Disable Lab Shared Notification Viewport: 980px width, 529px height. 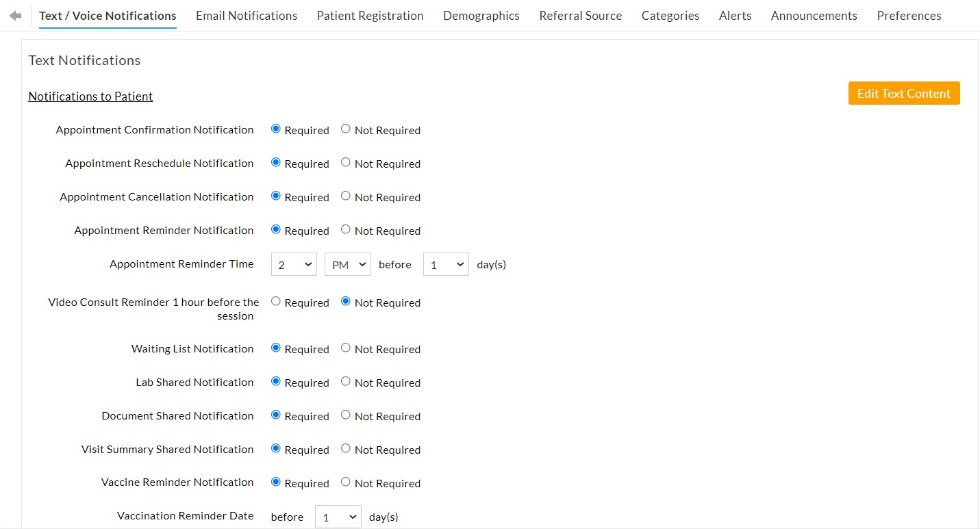tap(345, 380)
